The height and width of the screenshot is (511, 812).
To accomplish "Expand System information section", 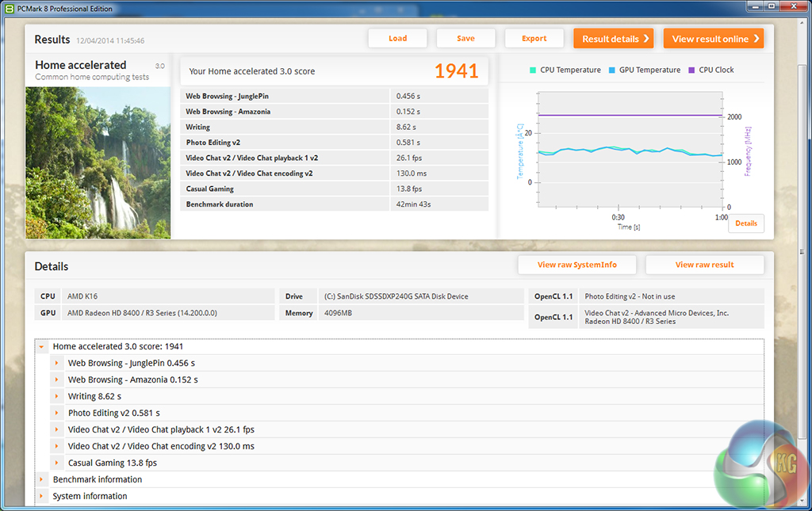I will click(x=42, y=497).
